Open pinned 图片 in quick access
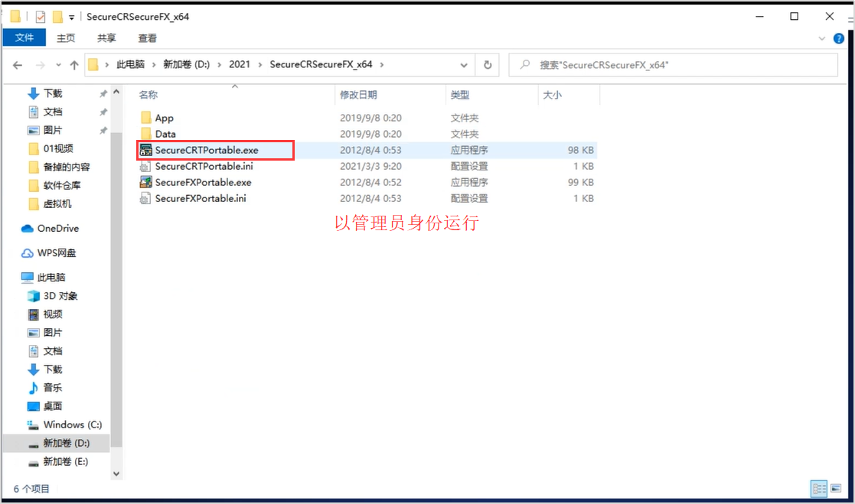Screen dimensions: 855x504 pos(53,130)
